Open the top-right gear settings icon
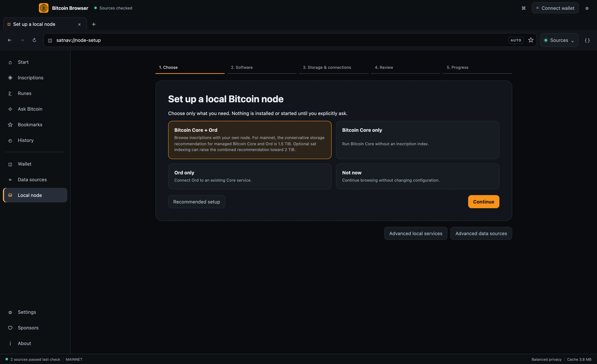 pos(587,8)
